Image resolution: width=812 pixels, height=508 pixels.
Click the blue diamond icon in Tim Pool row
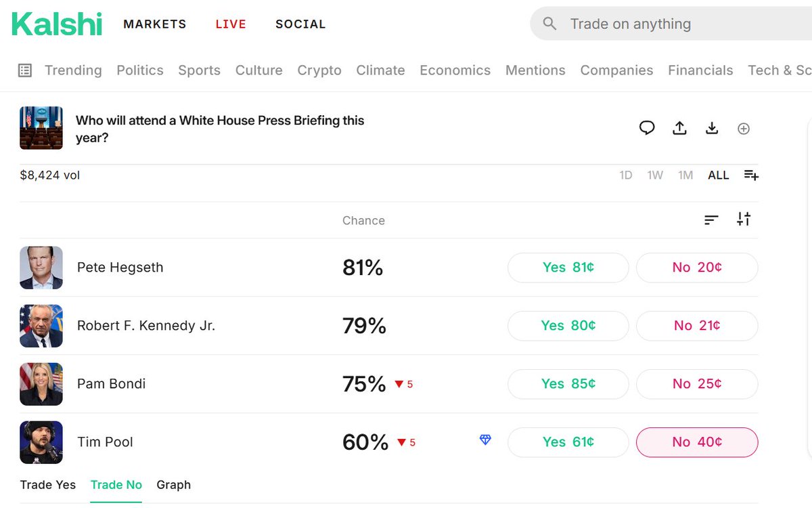tap(485, 440)
